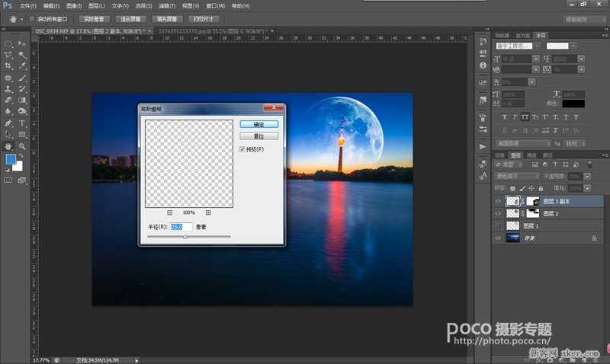
Task: Select the Zoom magnifier tool
Action: pos(22,146)
